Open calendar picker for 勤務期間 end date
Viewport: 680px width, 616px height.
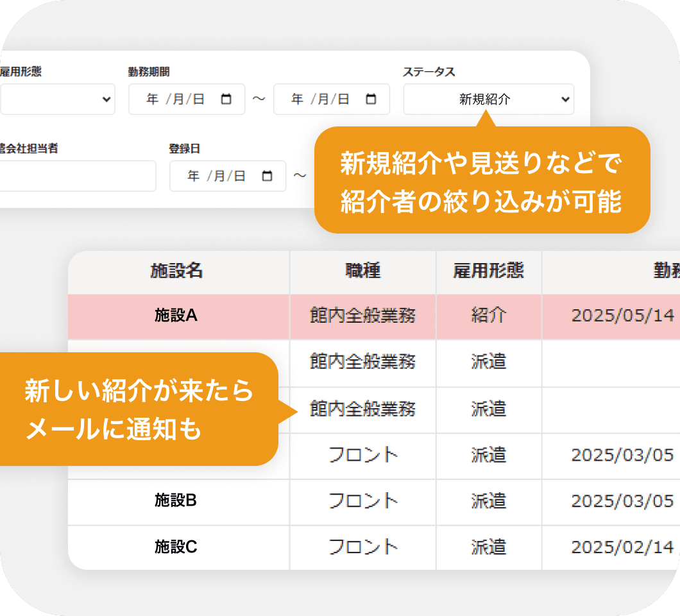[x=371, y=99]
